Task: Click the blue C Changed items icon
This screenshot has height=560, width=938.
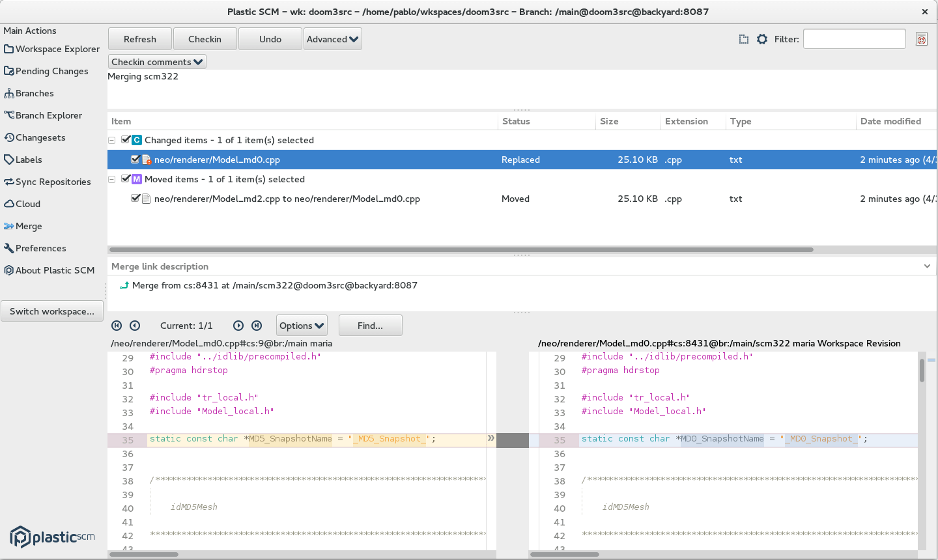Action: click(137, 140)
